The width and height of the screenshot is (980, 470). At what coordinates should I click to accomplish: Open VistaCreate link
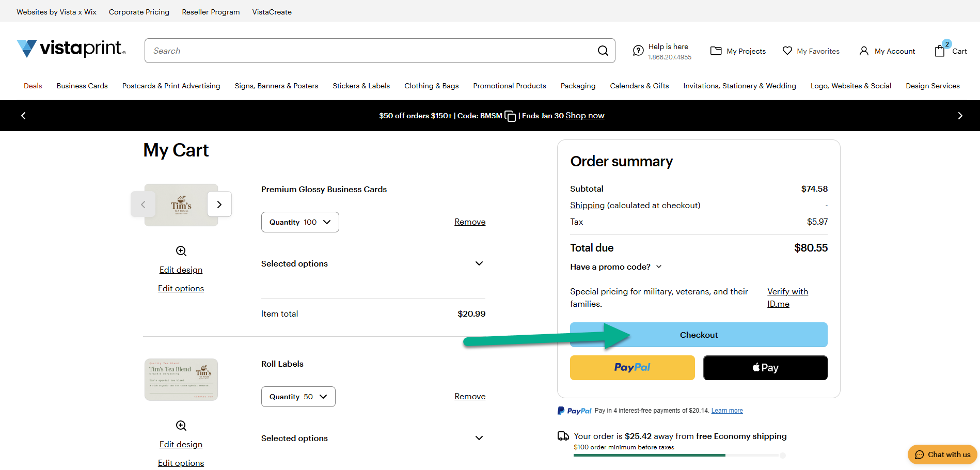pos(272,12)
